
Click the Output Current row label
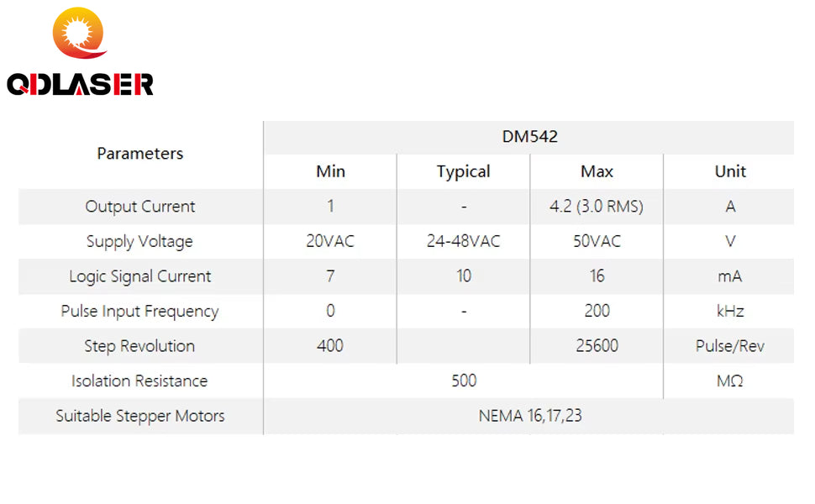click(x=139, y=207)
